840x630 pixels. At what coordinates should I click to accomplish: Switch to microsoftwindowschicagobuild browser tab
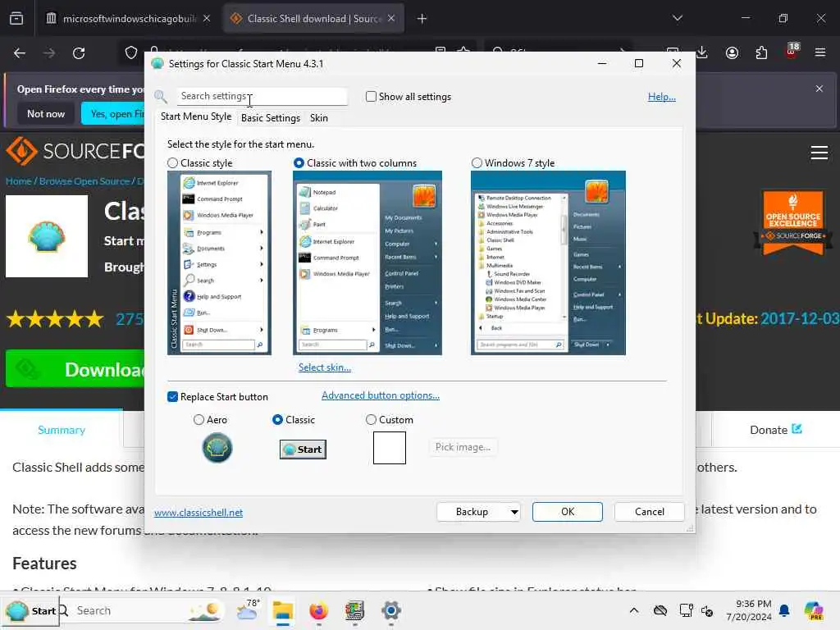(x=129, y=19)
